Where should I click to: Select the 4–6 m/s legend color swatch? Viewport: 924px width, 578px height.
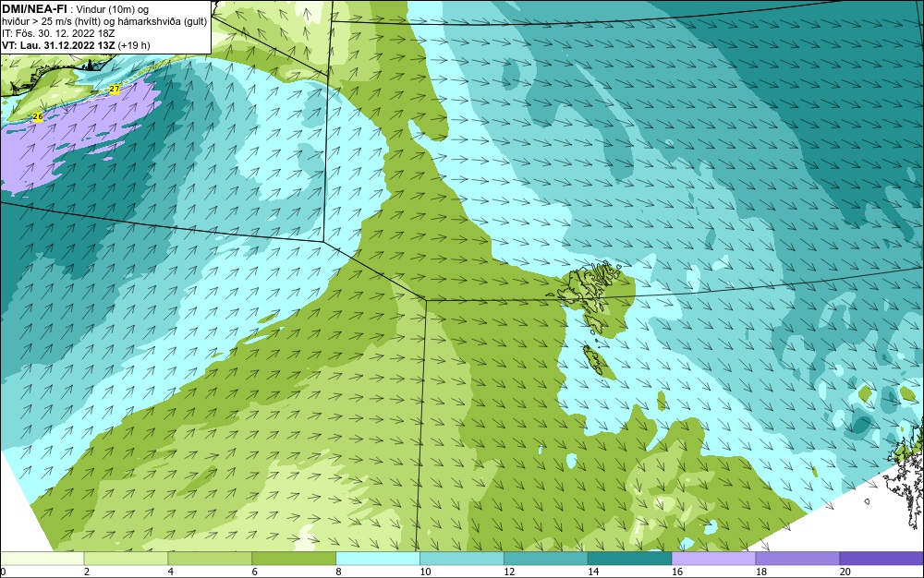tap(210, 559)
